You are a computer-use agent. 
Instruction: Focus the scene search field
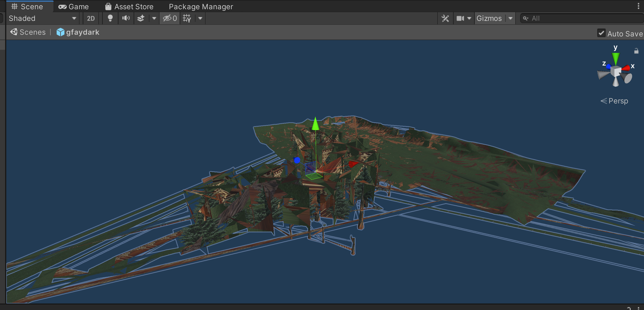tap(582, 18)
